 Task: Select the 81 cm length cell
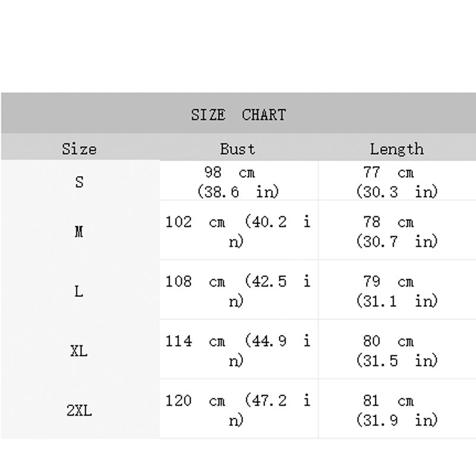pyautogui.click(x=397, y=409)
